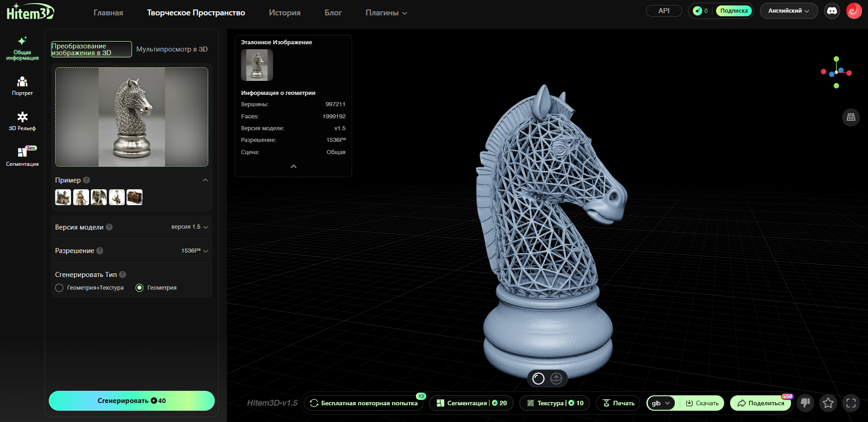Open the Сегментация beta sidebar tool
Image resolution: width=868 pixels, height=422 pixels.
pos(22,156)
